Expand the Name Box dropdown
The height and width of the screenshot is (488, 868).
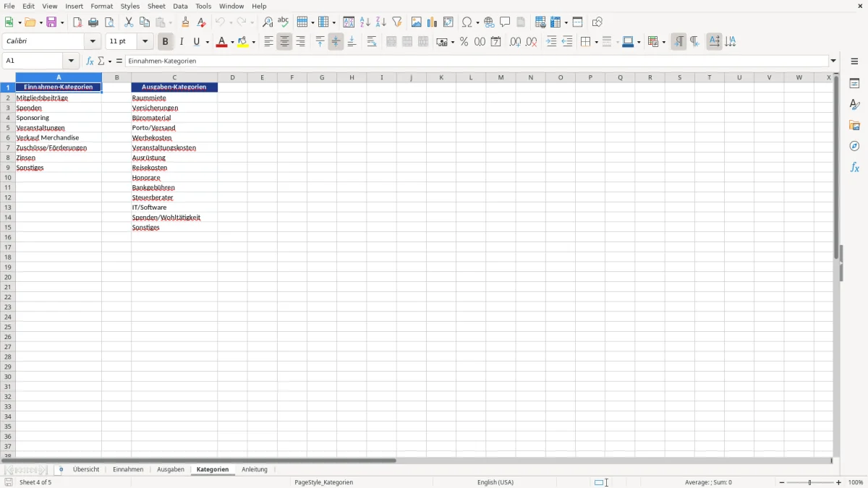coord(71,61)
